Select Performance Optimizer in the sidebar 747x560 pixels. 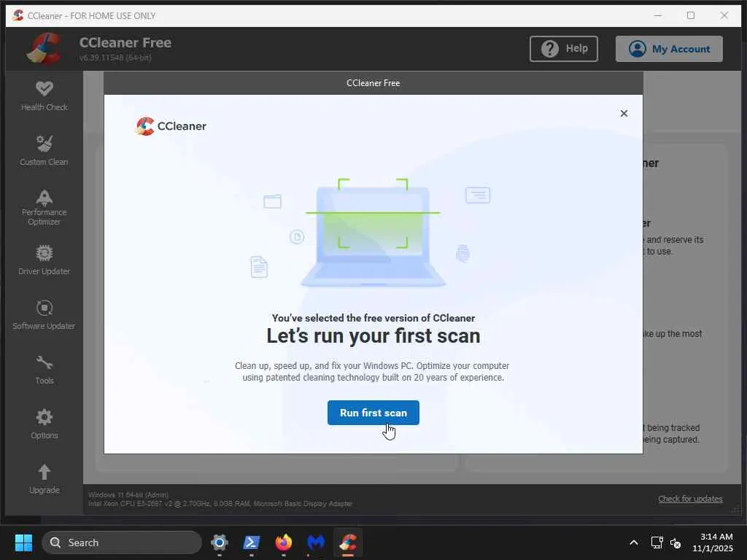(44, 208)
